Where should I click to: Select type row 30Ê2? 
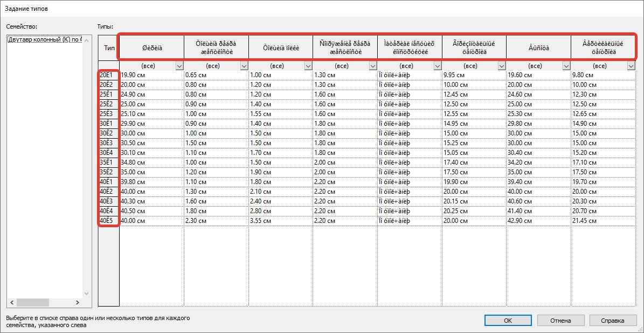(109, 133)
